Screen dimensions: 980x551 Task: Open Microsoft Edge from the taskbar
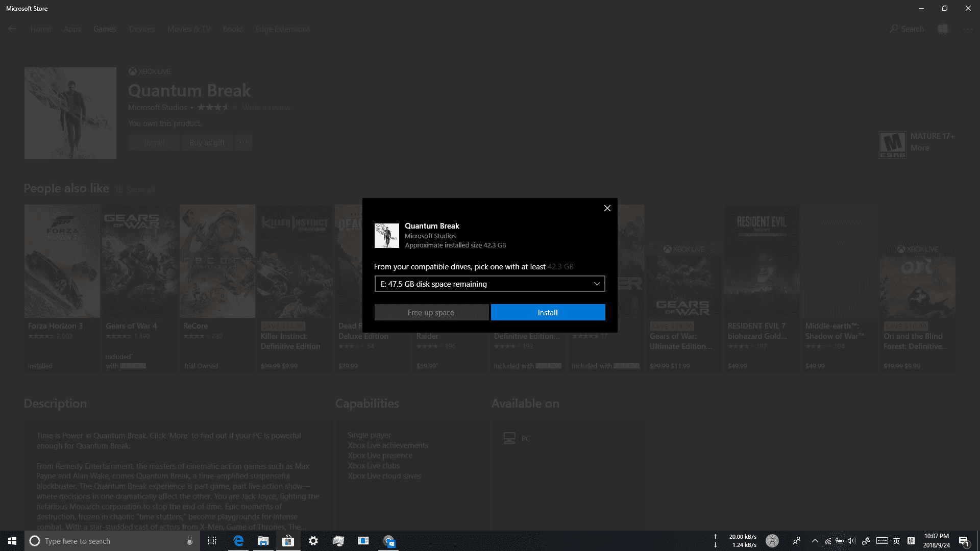238,541
